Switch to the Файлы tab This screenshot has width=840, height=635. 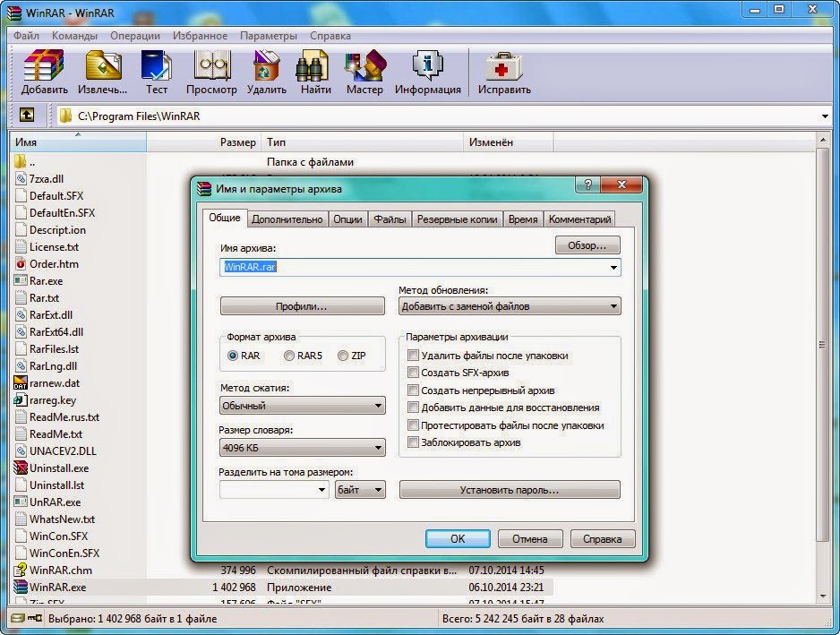tap(390, 219)
